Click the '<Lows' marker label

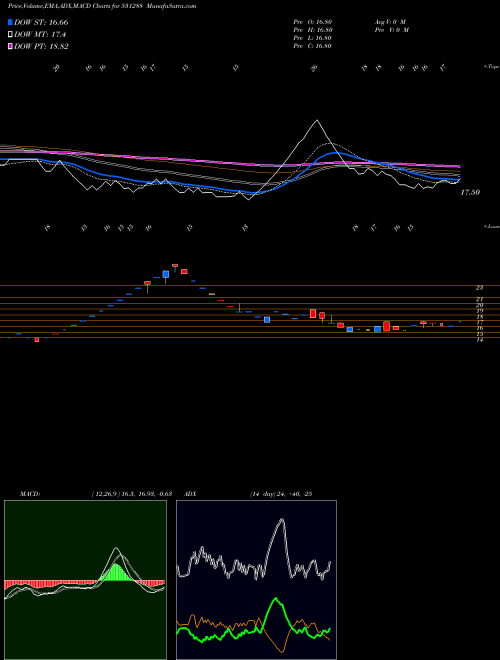pos(492,226)
